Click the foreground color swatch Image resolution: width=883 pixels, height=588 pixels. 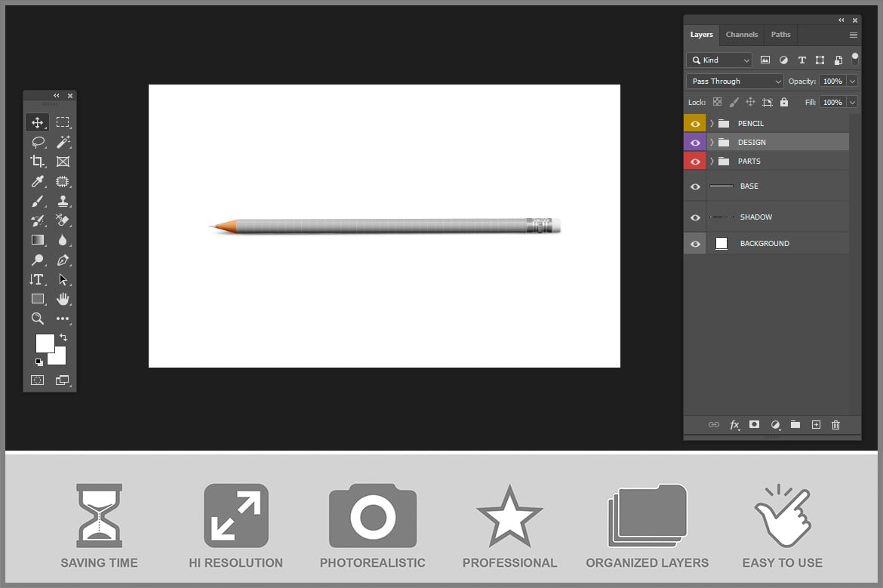click(44, 342)
